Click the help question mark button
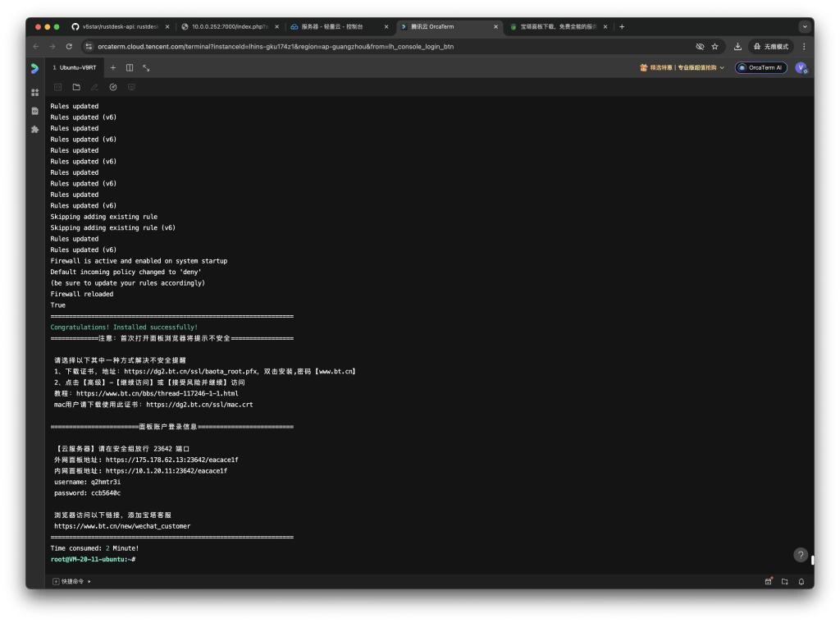Screen dimensions: 840x623 (801, 555)
